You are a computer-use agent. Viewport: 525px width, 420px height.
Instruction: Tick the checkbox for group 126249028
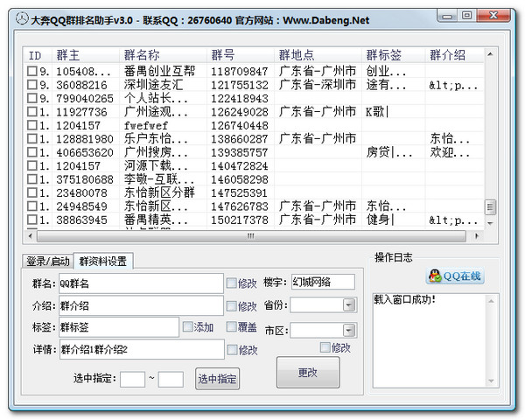tap(31, 111)
